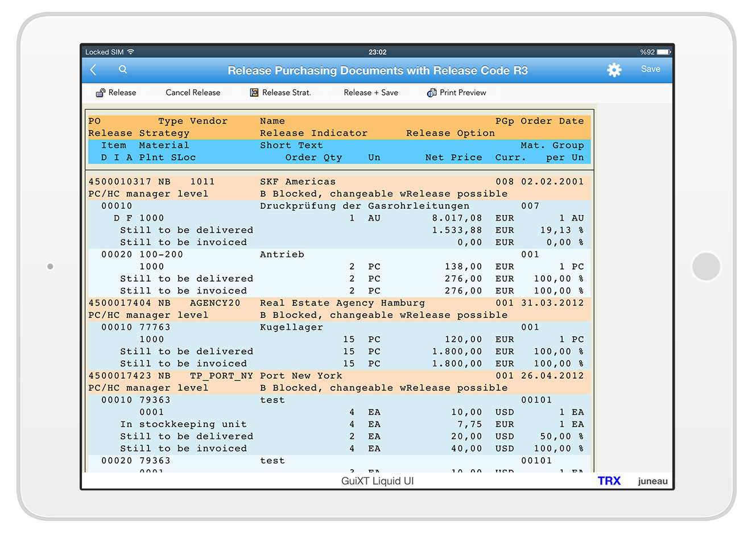Tap the Wi-Fi status icon
The height and width of the screenshot is (538, 756).
pos(131,52)
